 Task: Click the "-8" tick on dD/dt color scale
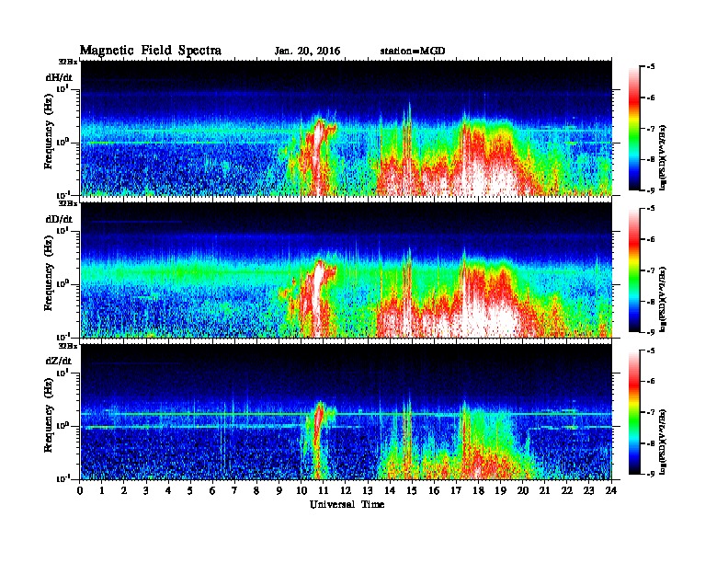[651, 302]
